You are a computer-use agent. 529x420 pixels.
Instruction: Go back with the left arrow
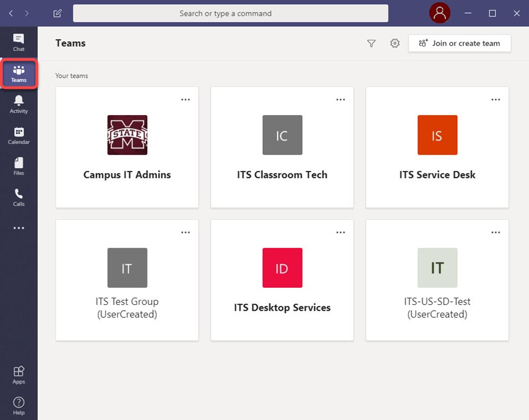click(x=11, y=13)
